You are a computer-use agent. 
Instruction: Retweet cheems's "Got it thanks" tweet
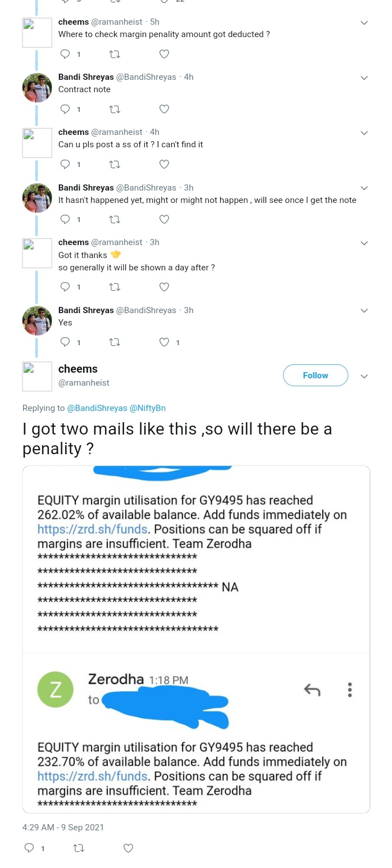pyautogui.click(x=115, y=287)
